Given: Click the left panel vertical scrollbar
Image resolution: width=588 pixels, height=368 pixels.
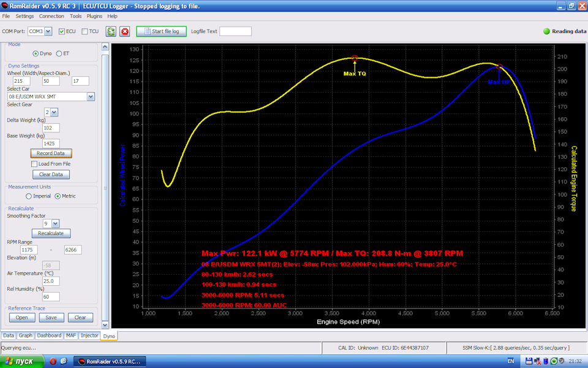Looking at the screenshot, I should click(x=105, y=186).
